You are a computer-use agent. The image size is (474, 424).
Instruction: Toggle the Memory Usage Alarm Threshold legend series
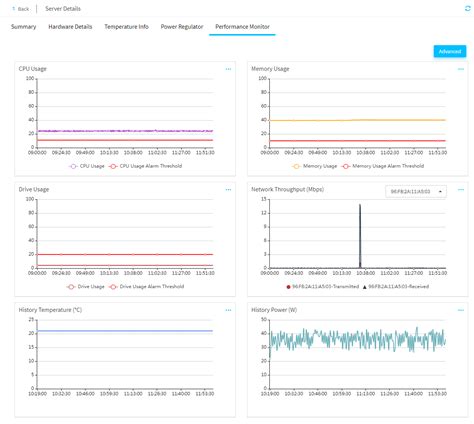(x=383, y=166)
